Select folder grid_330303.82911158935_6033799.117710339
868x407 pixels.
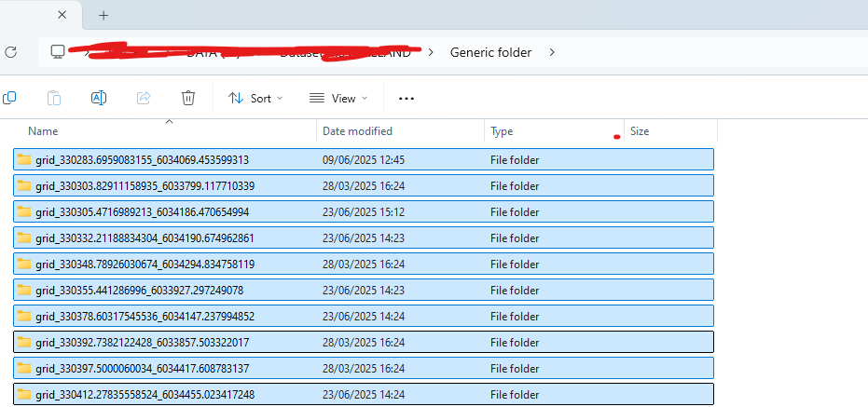pos(364,186)
